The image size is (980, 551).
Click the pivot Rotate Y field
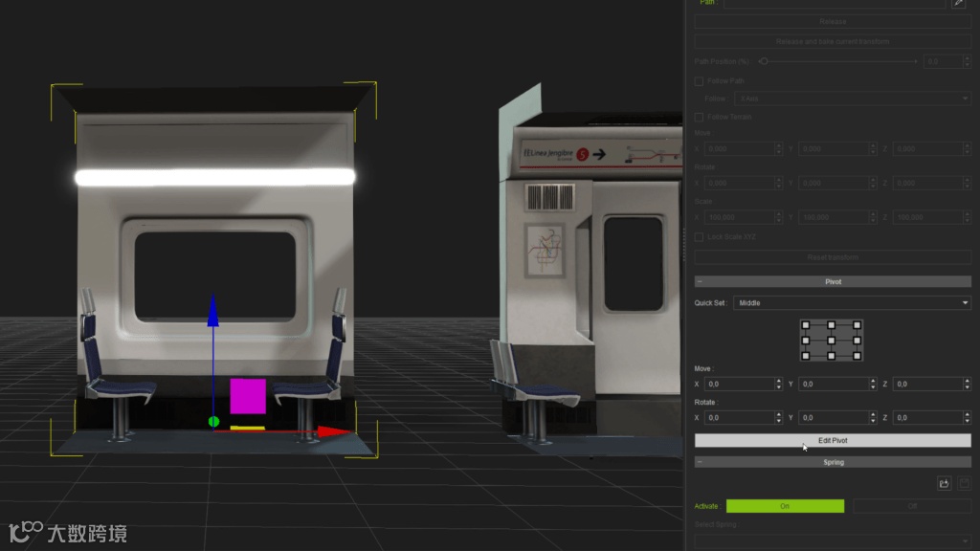834,418
